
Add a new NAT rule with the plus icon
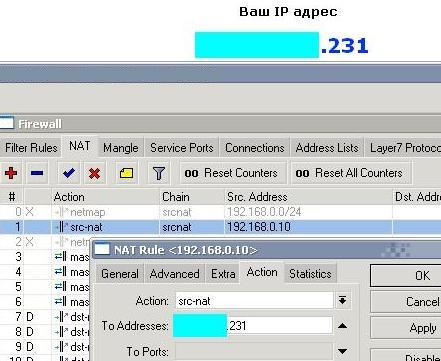(11, 173)
